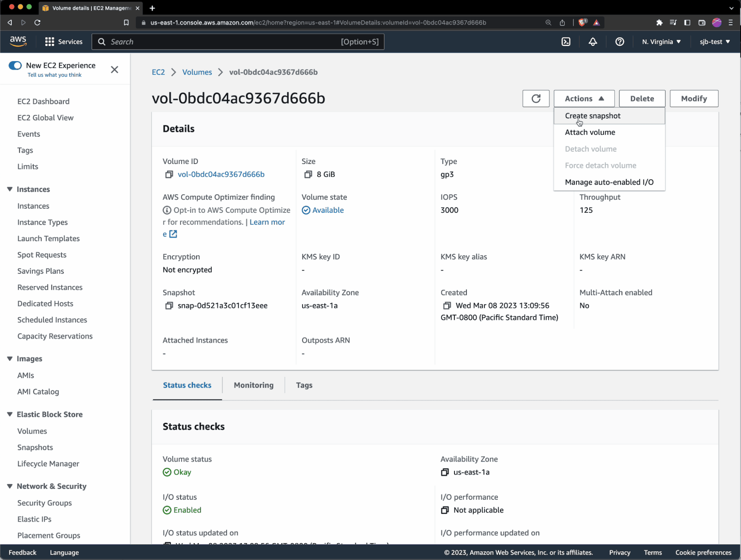Dismiss the New EC2 Experience panel
The width and height of the screenshot is (741, 560).
(x=115, y=70)
